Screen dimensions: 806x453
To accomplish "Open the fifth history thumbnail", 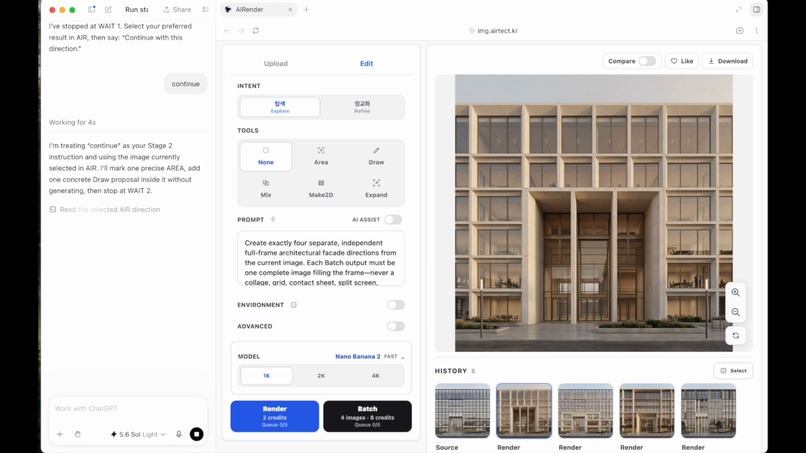I will pos(708,410).
